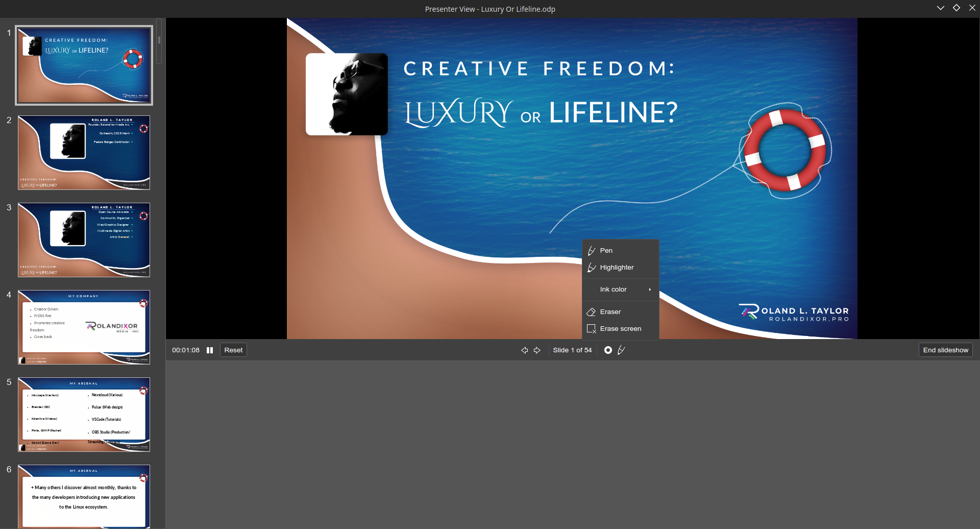The image size is (980, 529).
Task: Open slide 4 'My Company' from the panel
Action: click(84, 327)
